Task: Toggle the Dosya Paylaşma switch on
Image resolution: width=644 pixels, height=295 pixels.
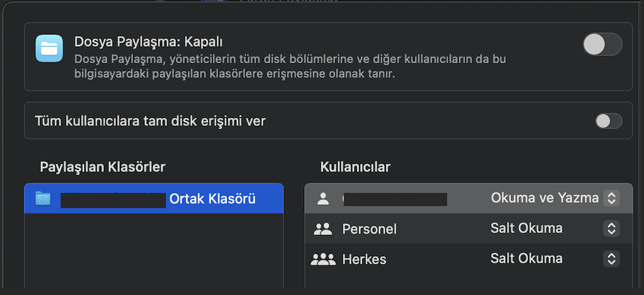Action: pos(603,44)
